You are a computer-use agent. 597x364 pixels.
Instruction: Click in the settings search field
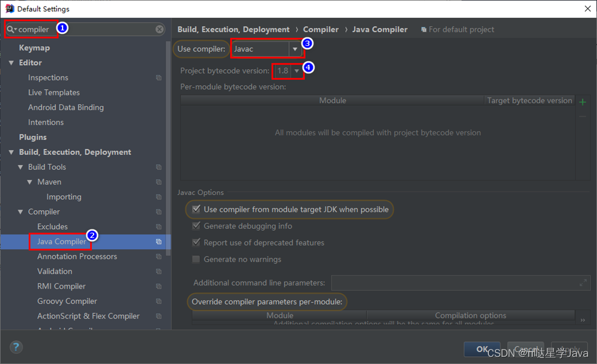(x=85, y=29)
